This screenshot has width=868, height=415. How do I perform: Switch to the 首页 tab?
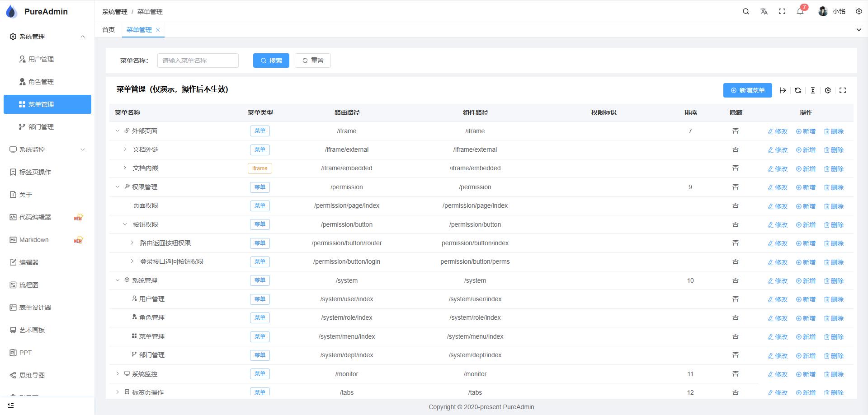108,30
